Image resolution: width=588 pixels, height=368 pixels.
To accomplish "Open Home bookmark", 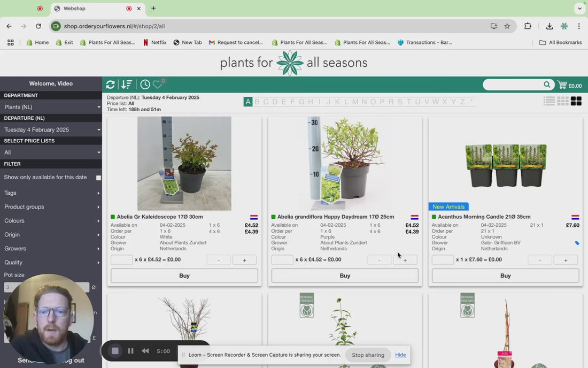I will pyautogui.click(x=37, y=43).
